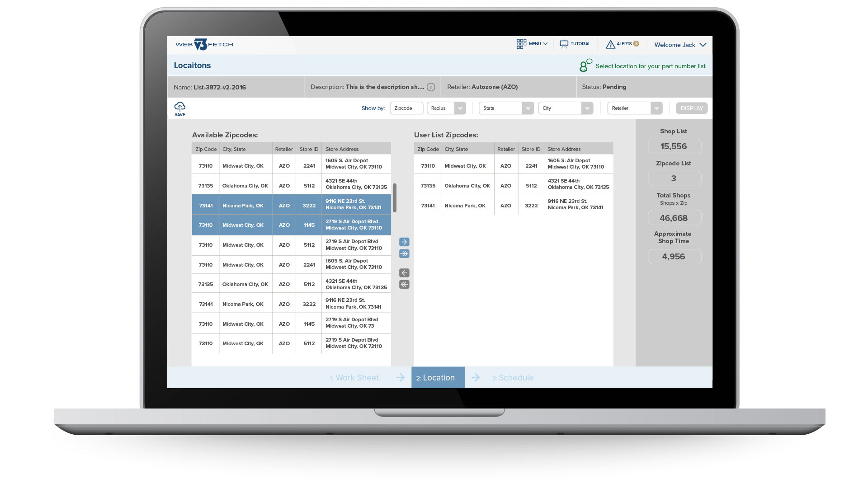The height and width of the screenshot is (488, 868).
Task: Open the State dropdown
Action: click(x=506, y=108)
